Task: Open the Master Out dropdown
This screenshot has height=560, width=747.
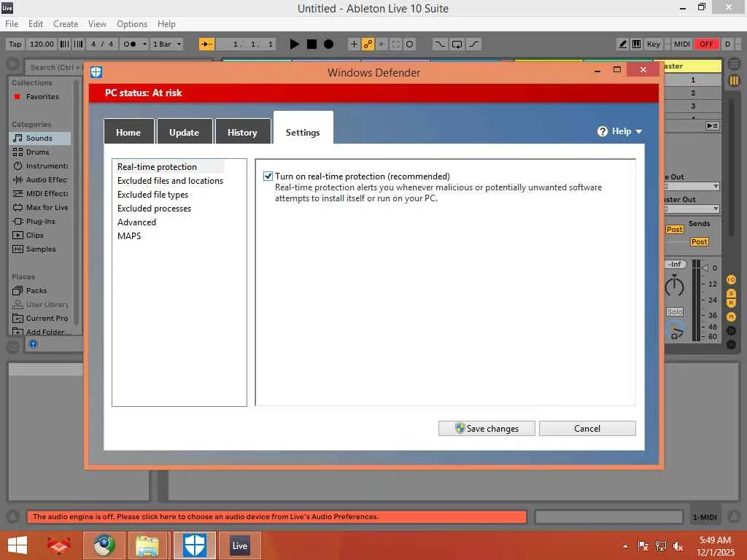Action: [x=692, y=209]
